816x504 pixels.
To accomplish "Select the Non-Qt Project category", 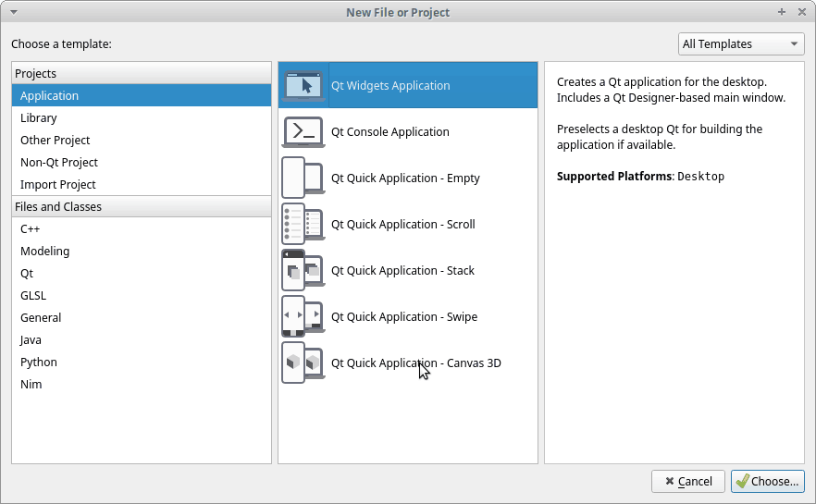I will coord(142,162).
